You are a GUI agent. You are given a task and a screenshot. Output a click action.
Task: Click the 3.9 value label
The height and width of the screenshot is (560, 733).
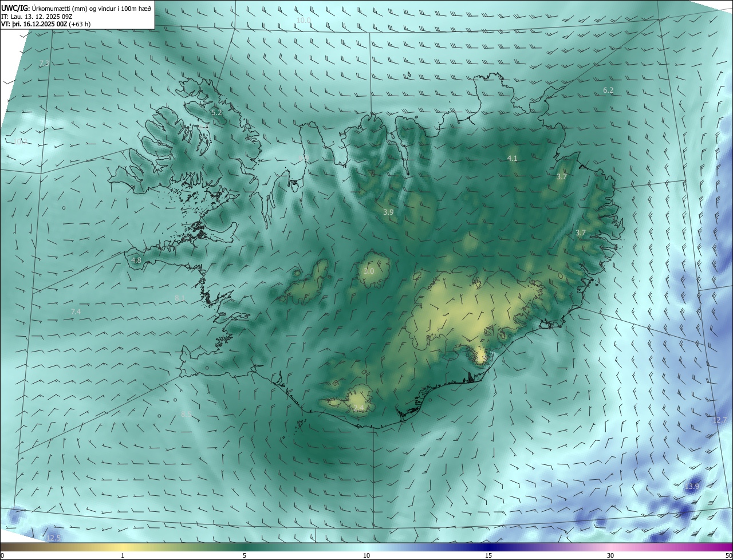click(x=388, y=212)
